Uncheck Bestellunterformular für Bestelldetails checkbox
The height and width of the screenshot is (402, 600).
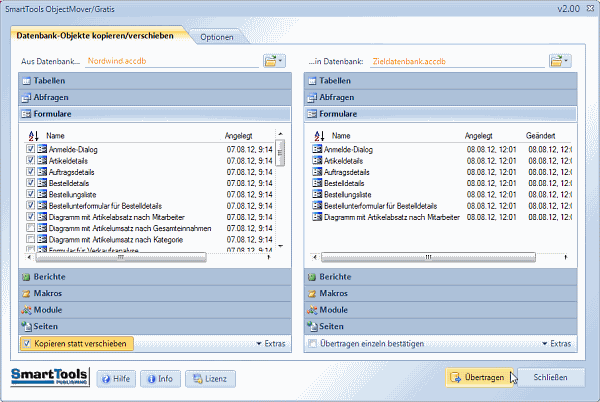31,205
